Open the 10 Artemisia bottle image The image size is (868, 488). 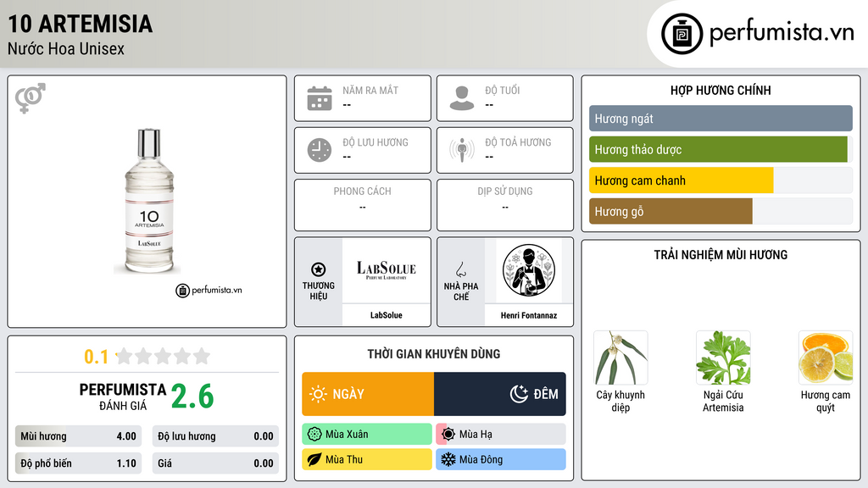click(149, 202)
